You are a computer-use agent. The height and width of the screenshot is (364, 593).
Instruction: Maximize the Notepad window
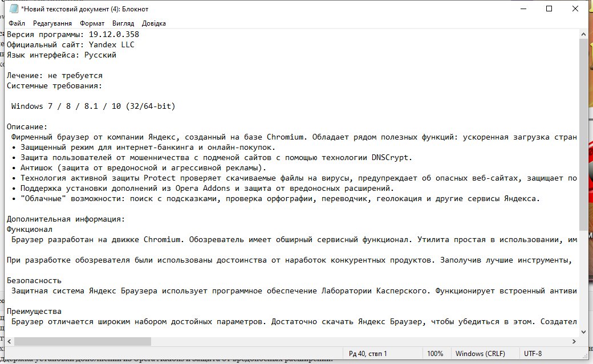pyautogui.click(x=549, y=9)
